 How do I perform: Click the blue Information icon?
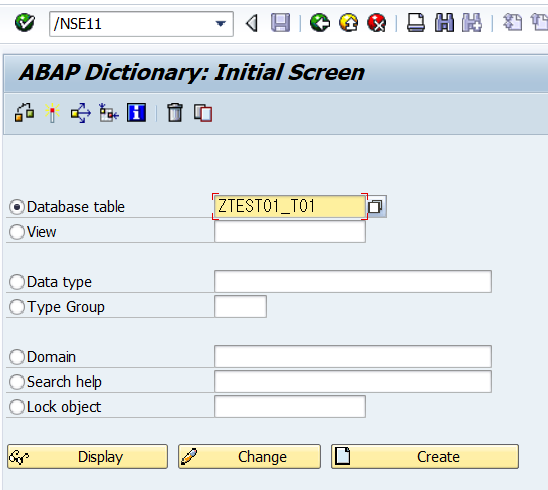pos(136,113)
